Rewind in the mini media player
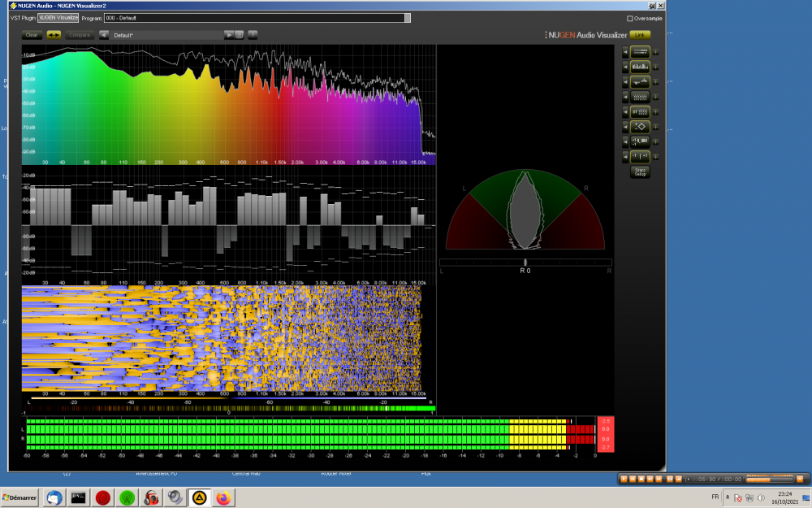Image resolution: width=812 pixels, height=508 pixels. pos(650,479)
